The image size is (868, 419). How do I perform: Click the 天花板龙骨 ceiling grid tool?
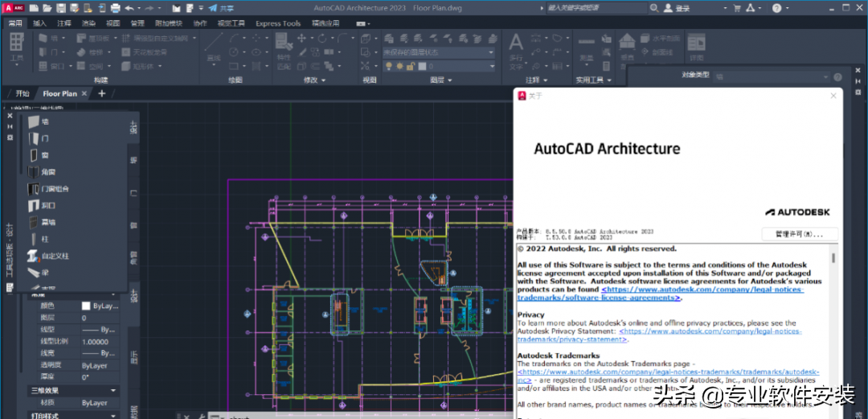point(145,52)
